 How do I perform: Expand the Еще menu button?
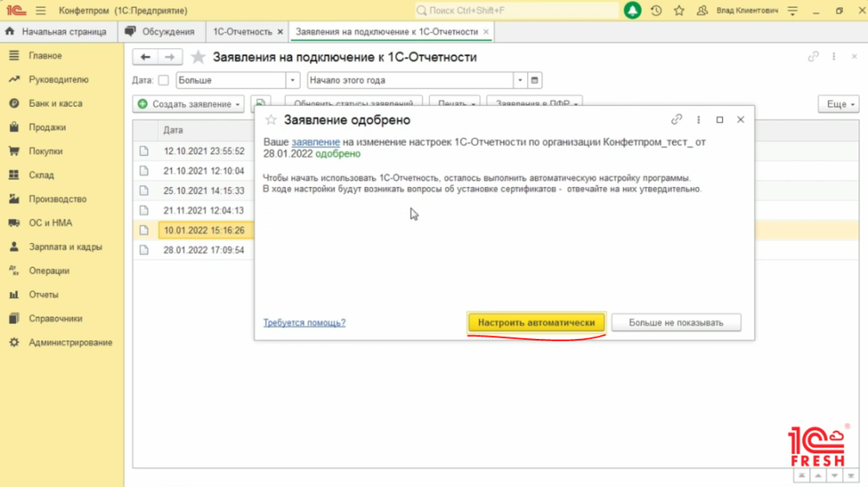(838, 104)
